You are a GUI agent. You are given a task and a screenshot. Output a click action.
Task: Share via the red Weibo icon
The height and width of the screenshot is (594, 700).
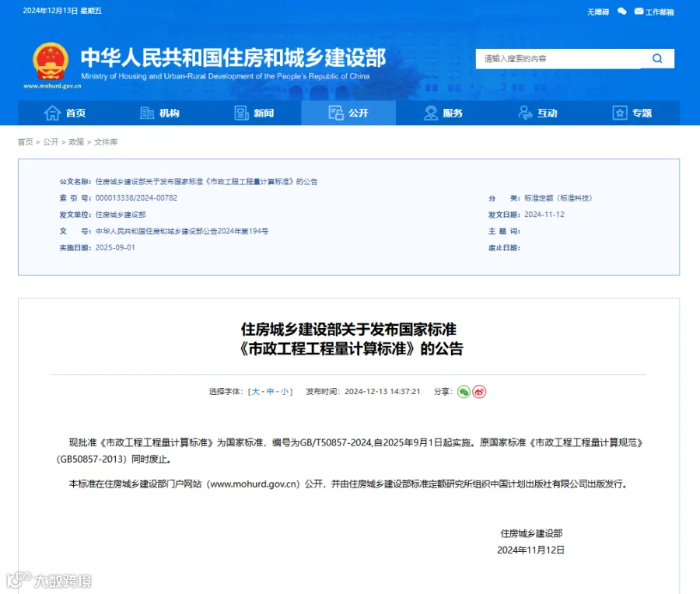point(479,392)
